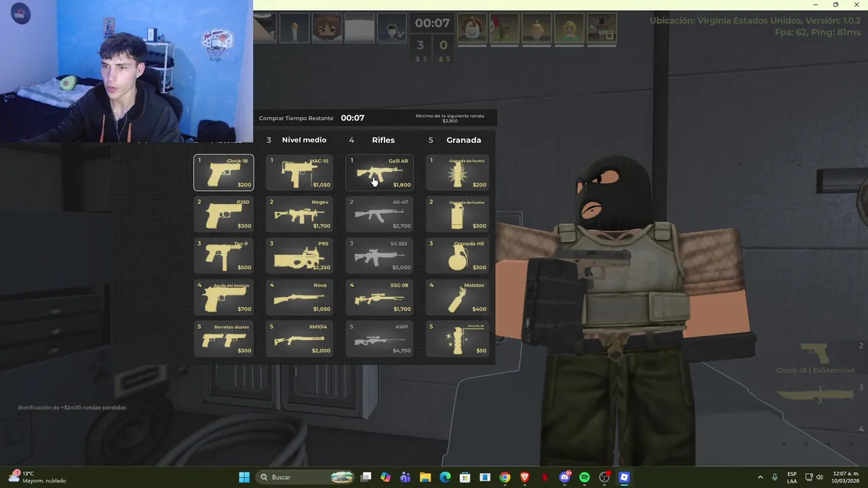Switch to Roblox in the taskbar
The image size is (868, 488).
click(x=625, y=477)
